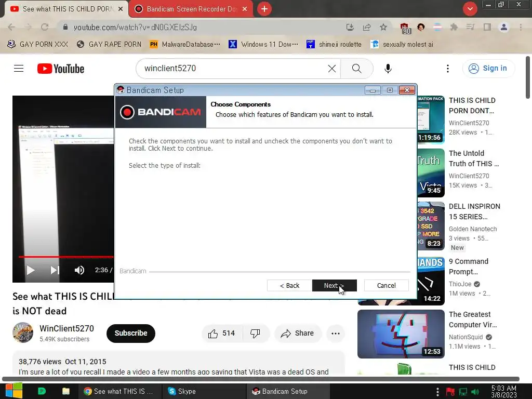The height and width of the screenshot is (399, 532).
Task: Open the NationSquid channel name
Action: (465, 337)
